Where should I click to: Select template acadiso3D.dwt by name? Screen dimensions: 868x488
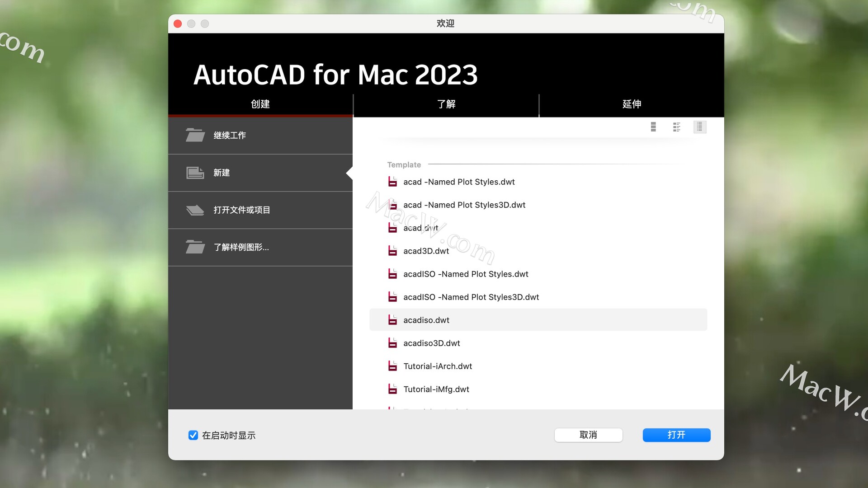(432, 343)
